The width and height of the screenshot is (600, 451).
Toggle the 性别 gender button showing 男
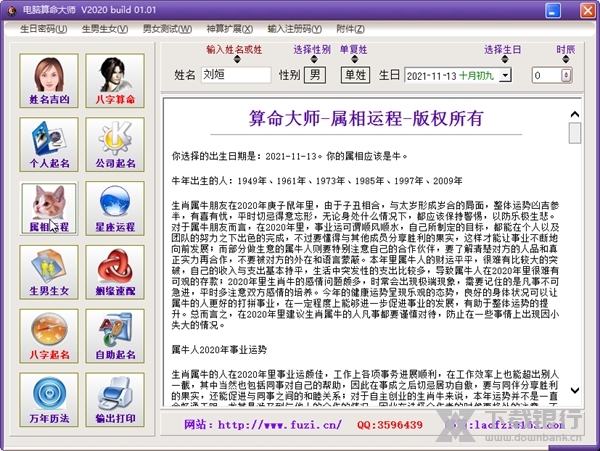pos(315,75)
